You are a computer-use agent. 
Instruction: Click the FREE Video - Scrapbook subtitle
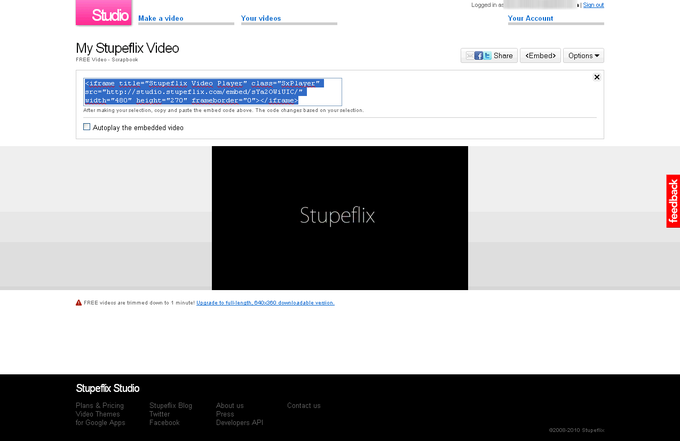(107, 60)
